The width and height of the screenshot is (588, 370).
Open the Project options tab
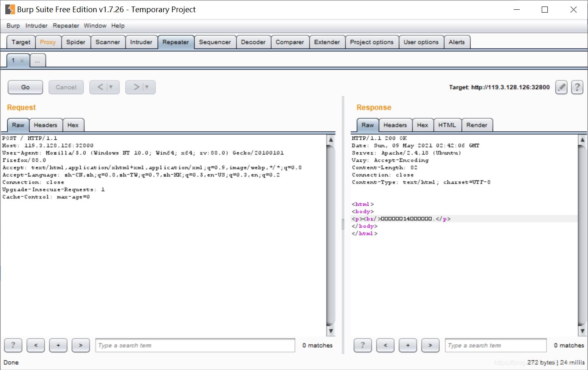click(372, 42)
